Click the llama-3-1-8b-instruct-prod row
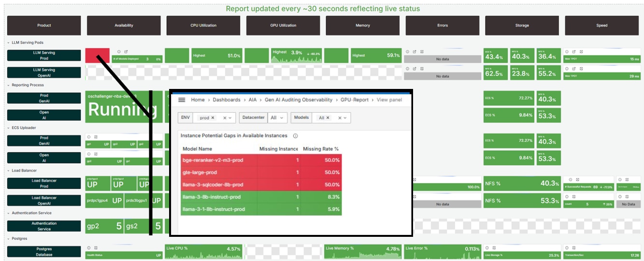The width and height of the screenshot is (644, 261). [261, 209]
